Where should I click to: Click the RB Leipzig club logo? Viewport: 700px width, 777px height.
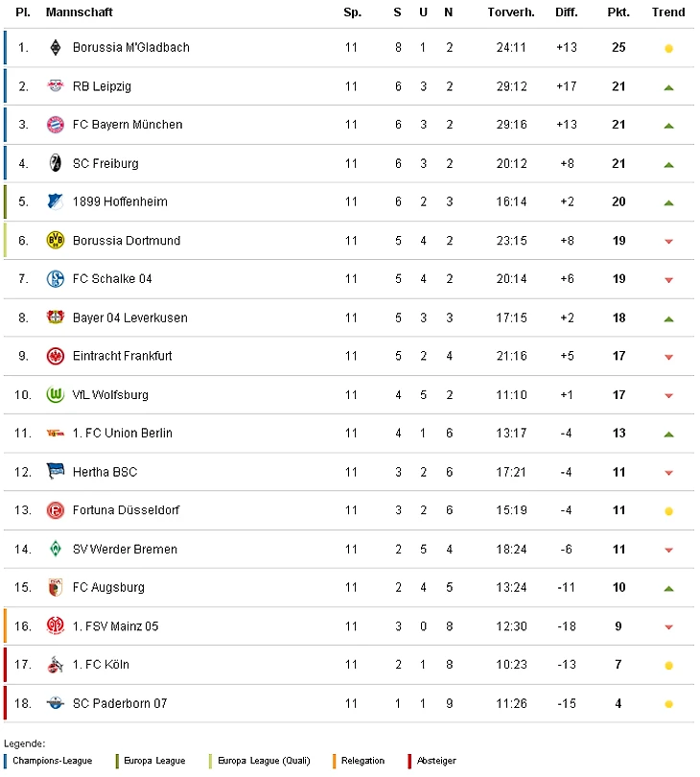pyautogui.click(x=55, y=86)
